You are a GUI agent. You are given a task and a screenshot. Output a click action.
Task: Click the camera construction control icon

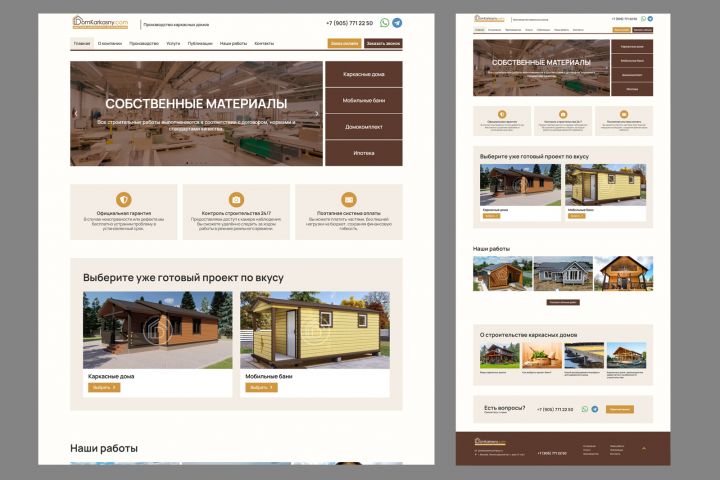[x=236, y=199]
